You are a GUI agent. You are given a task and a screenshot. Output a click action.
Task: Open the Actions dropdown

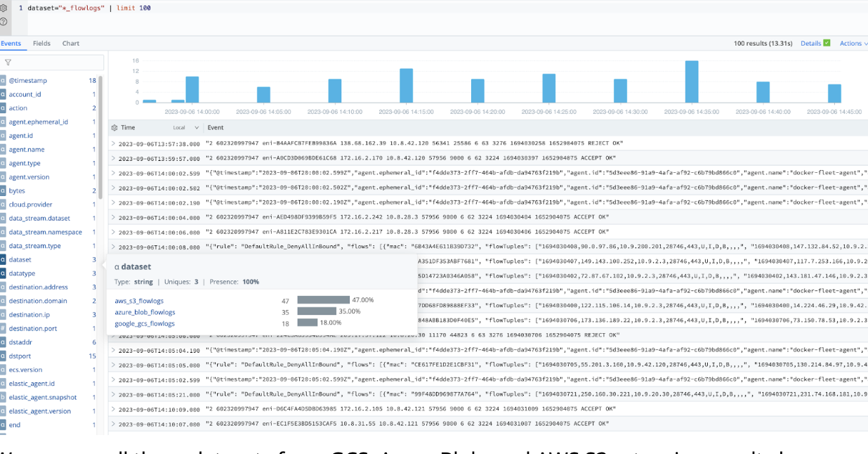click(x=853, y=43)
